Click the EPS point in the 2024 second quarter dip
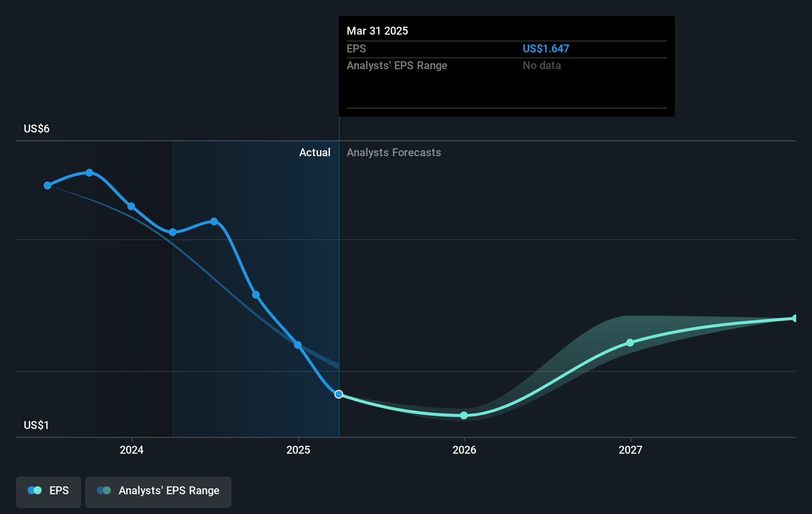 point(173,232)
